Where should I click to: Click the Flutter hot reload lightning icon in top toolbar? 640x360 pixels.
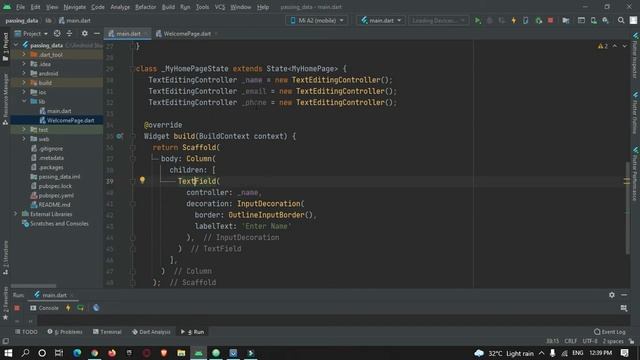[x=513, y=20]
